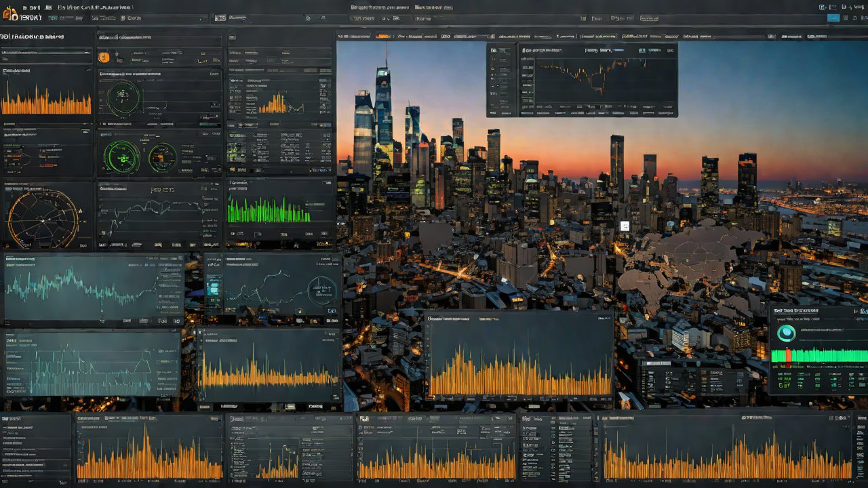
Task: Select the green bar chart panel
Action: [x=269, y=211]
